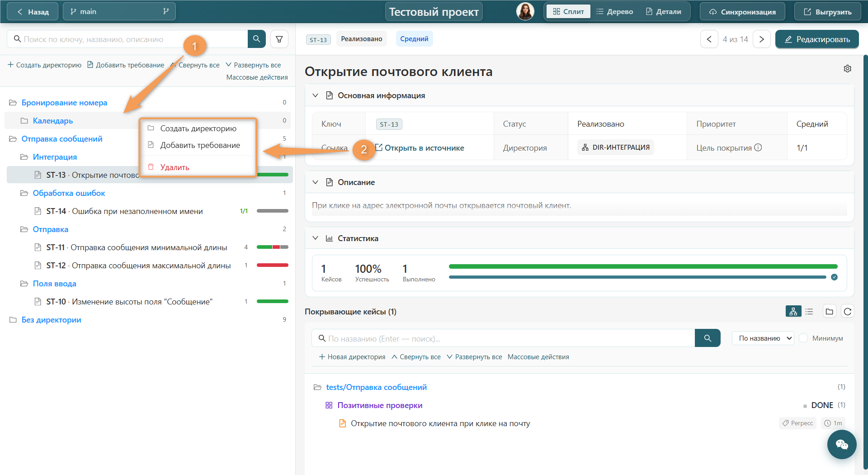Switch to the Дерево view
The width and height of the screenshot is (868, 475).
click(x=614, y=12)
